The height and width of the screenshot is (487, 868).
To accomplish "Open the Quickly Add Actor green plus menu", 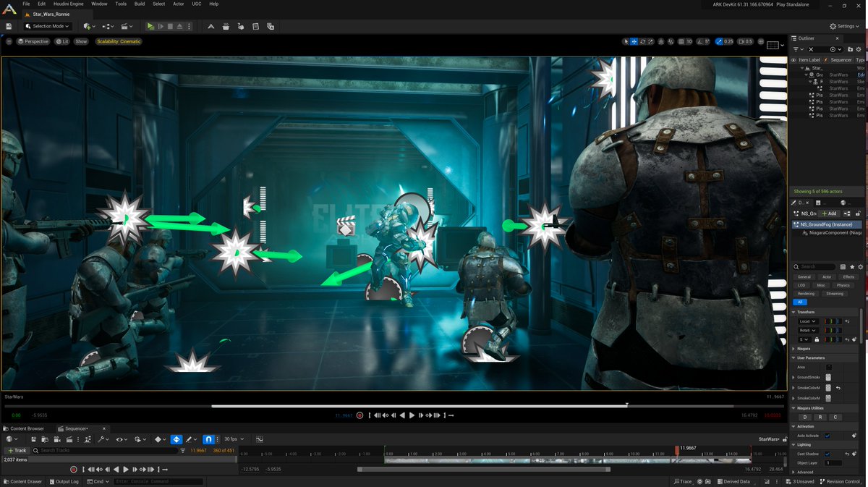I will tap(88, 26).
